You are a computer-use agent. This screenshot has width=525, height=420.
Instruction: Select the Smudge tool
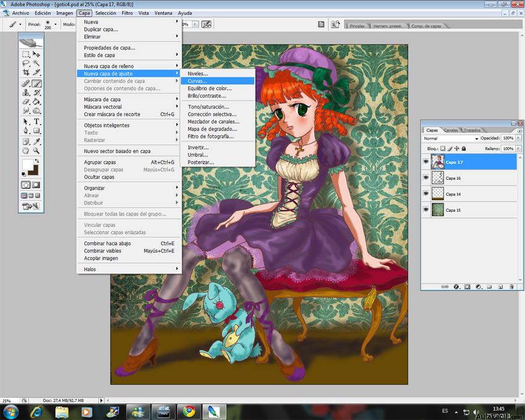tap(26, 111)
